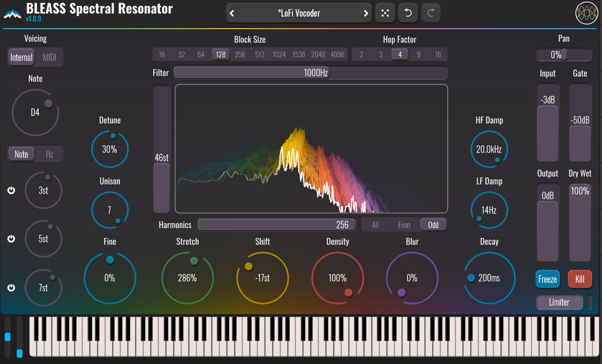Click the spectrum display graph
602x364 pixels.
pos(311,149)
